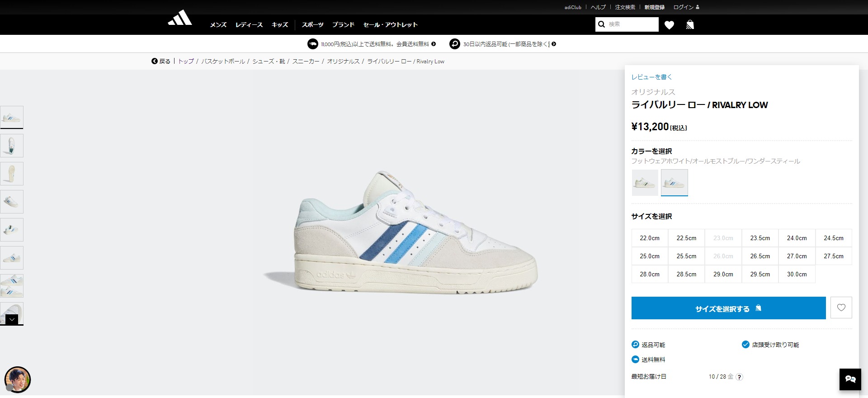The height and width of the screenshot is (398, 868).
Task: Select size 27.0cm
Action: pyautogui.click(x=797, y=256)
